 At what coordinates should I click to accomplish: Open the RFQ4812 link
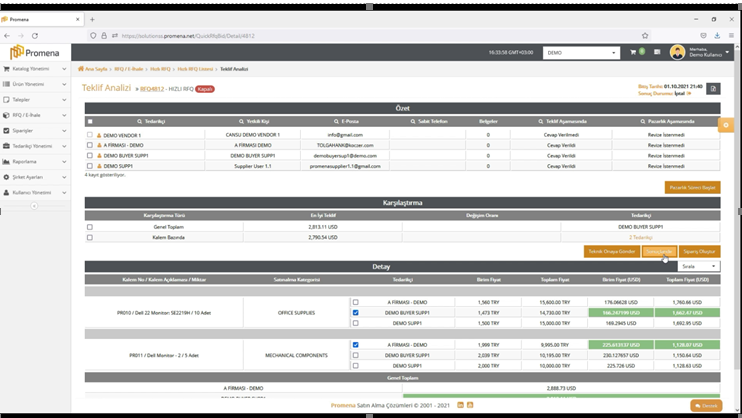[x=152, y=89]
